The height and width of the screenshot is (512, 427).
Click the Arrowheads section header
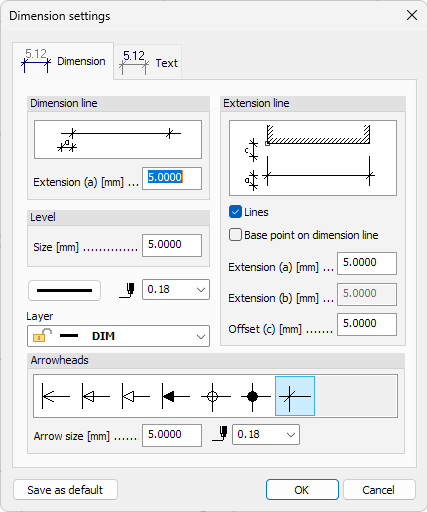216,360
